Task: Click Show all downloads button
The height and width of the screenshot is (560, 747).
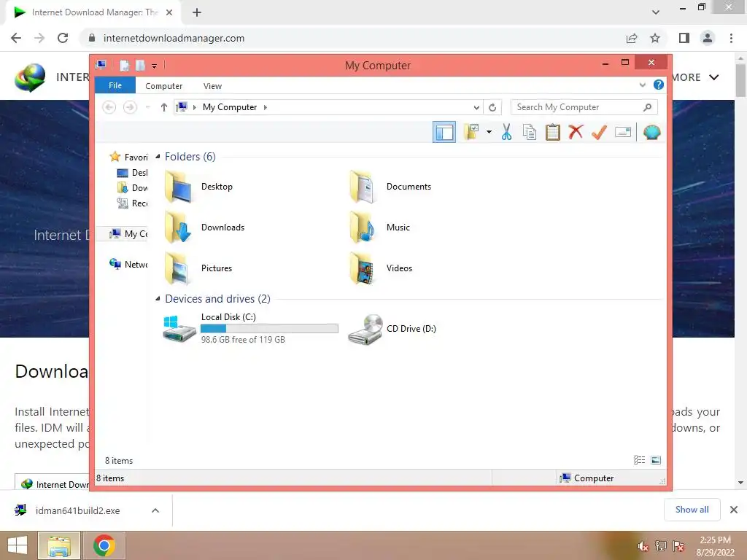Action: (x=692, y=510)
